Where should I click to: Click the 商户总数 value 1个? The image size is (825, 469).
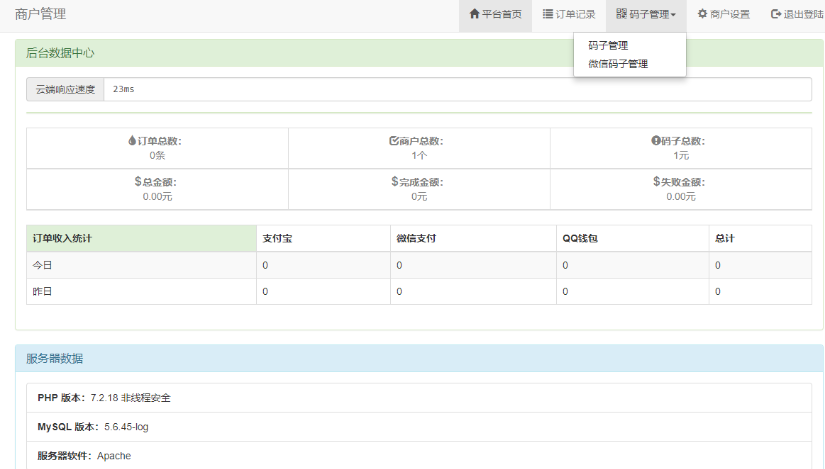419,155
